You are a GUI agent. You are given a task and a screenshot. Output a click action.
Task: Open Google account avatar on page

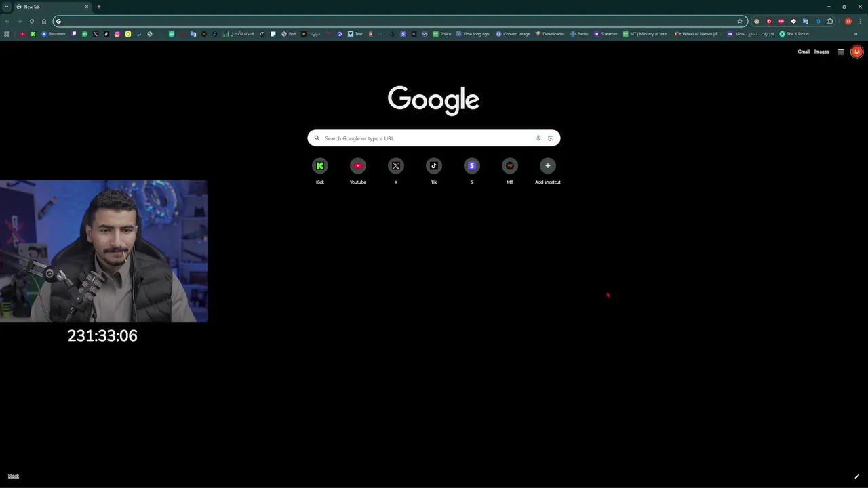pyautogui.click(x=857, y=52)
